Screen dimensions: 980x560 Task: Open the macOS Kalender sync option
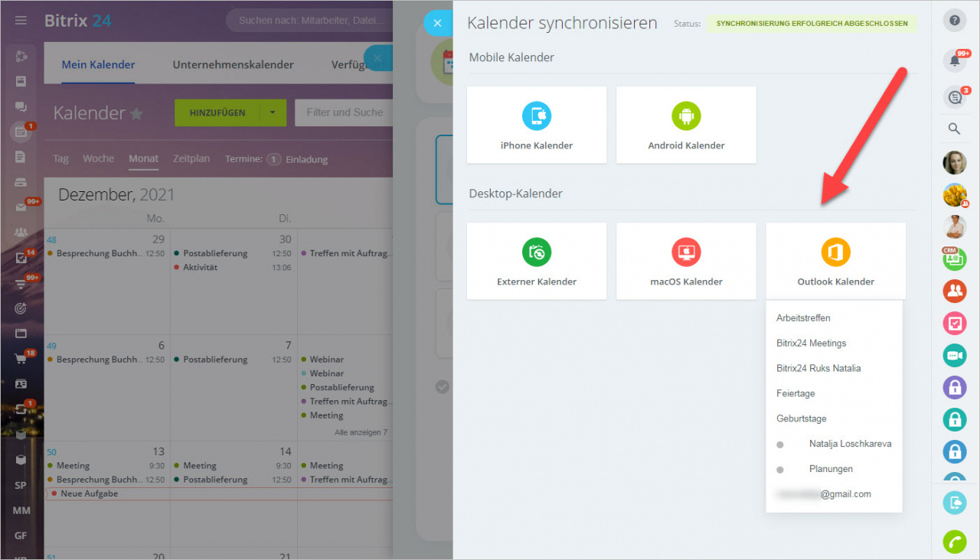(x=686, y=261)
